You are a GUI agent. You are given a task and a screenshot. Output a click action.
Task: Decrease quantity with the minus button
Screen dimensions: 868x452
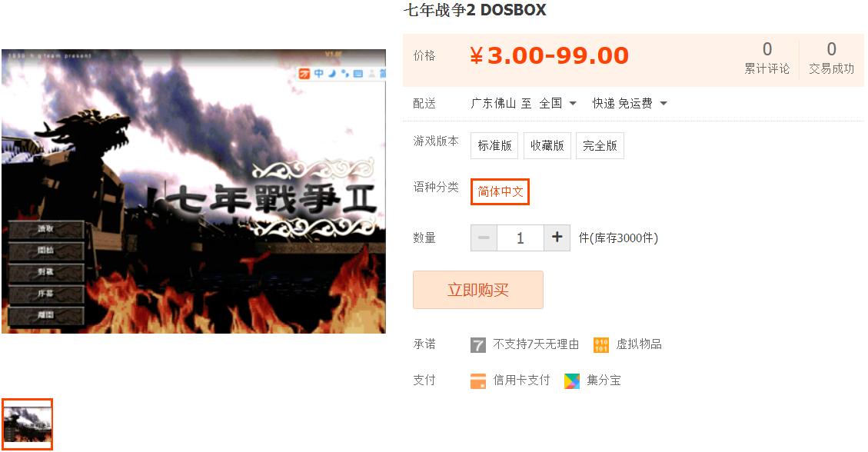[x=484, y=238]
